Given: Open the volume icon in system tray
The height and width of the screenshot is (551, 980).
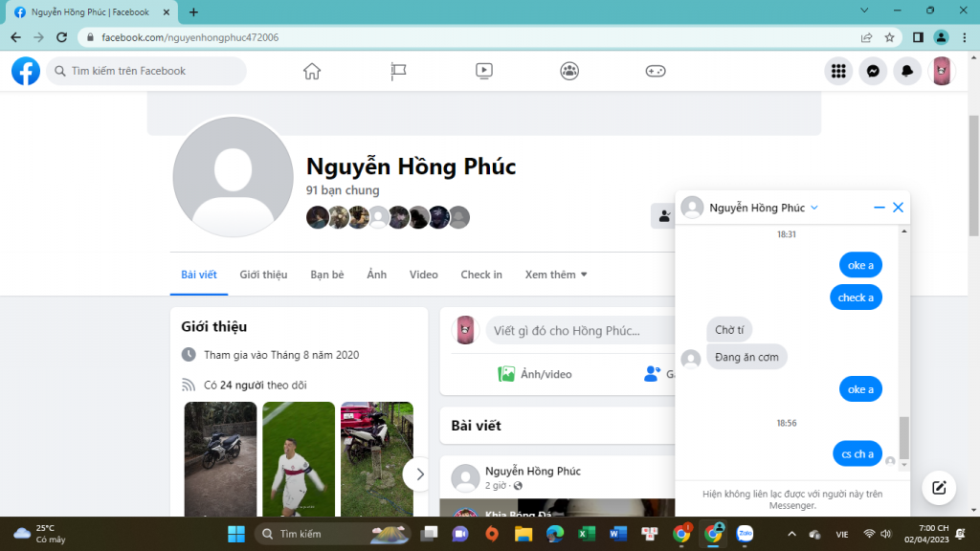Looking at the screenshot, I should (x=885, y=534).
